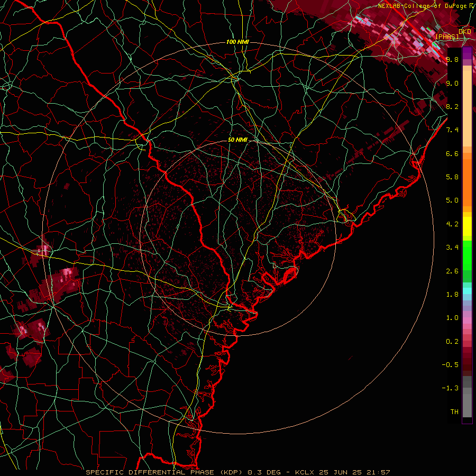
Task: Click the 4.2 legend scale value
Action: [x=452, y=224]
